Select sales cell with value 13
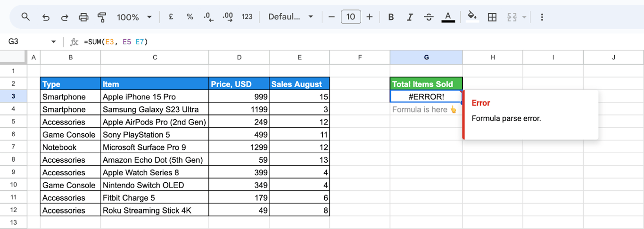Viewport: 644px width, 229px height. pos(299,160)
